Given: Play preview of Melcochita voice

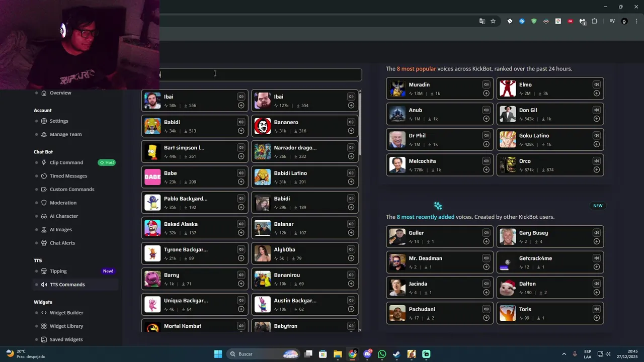Looking at the screenshot, I should click(x=486, y=161).
